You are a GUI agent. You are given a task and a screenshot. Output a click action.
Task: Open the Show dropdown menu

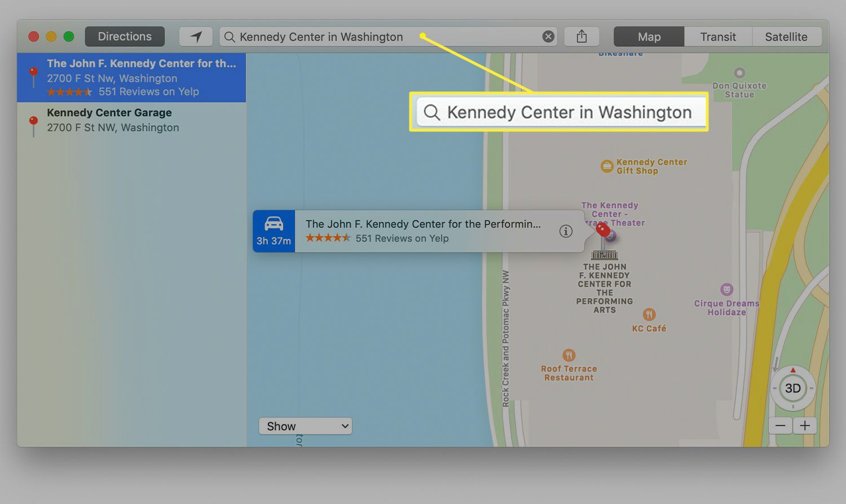click(x=305, y=426)
